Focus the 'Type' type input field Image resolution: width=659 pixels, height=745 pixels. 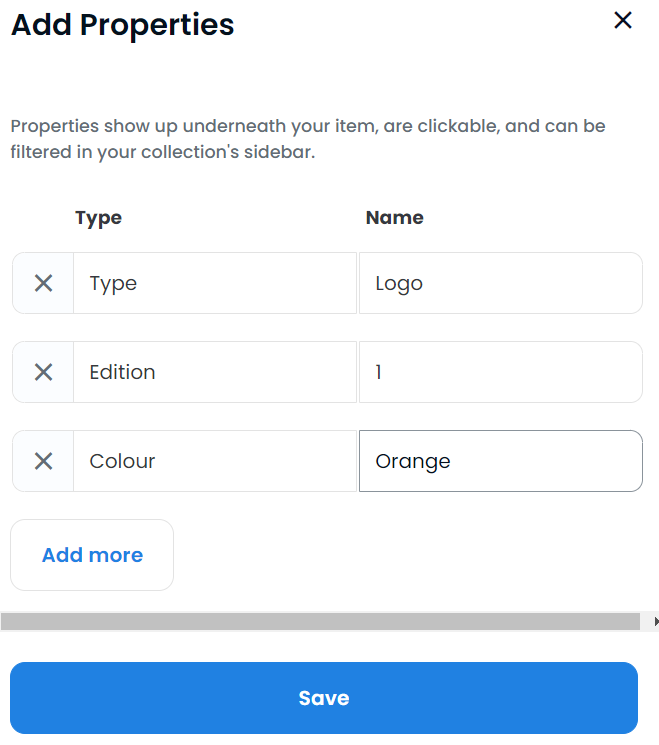[214, 283]
